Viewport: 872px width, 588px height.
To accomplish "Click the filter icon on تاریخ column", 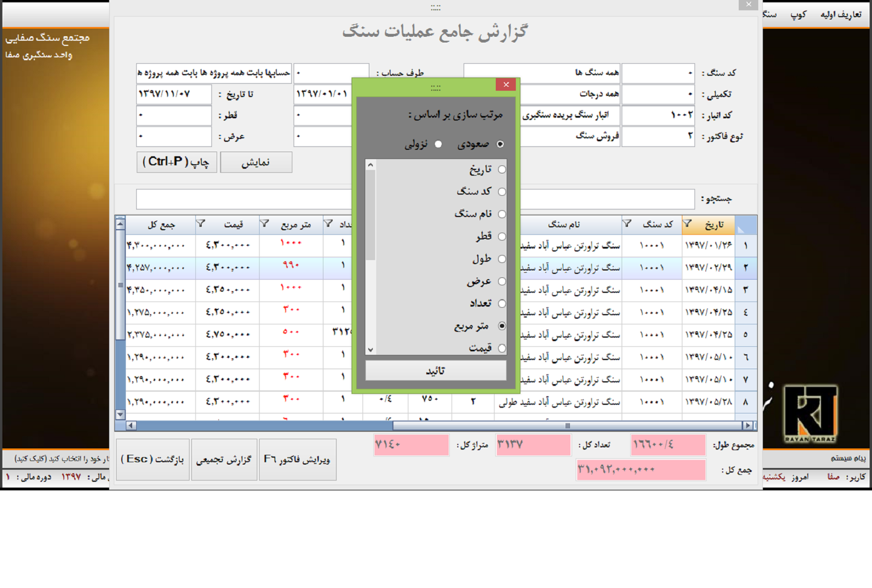I will (687, 224).
